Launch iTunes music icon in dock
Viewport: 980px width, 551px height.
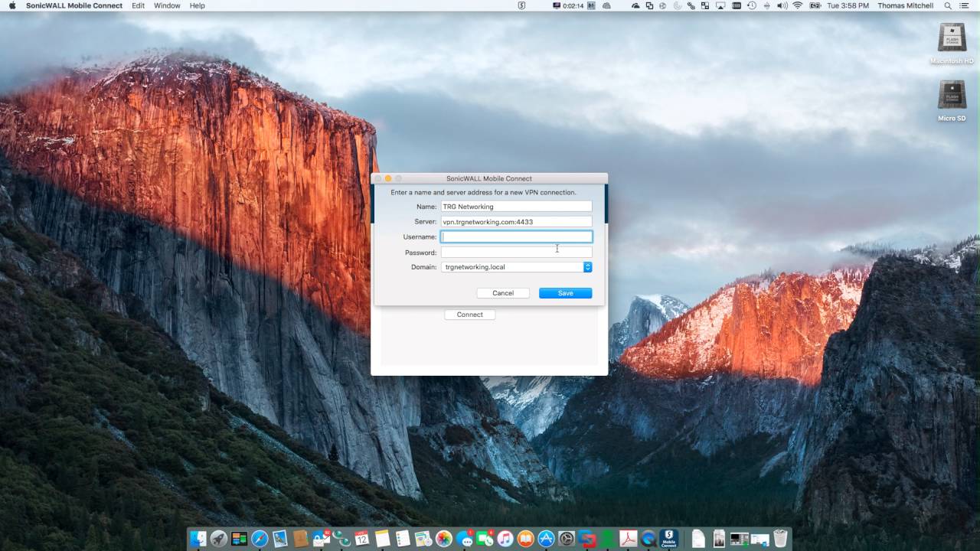[505, 538]
